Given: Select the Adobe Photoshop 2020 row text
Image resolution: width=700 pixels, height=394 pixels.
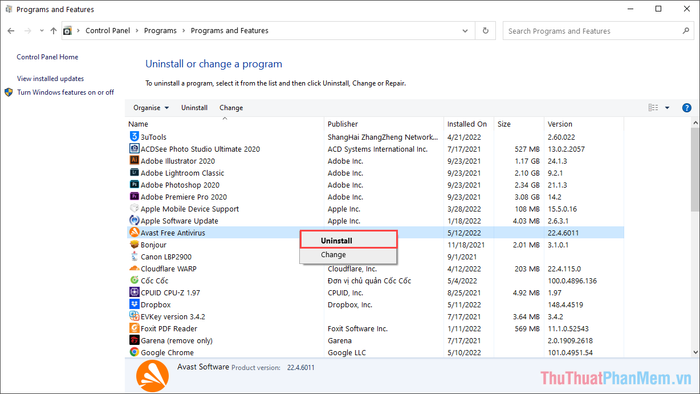Looking at the screenshot, I should click(180, 185).
